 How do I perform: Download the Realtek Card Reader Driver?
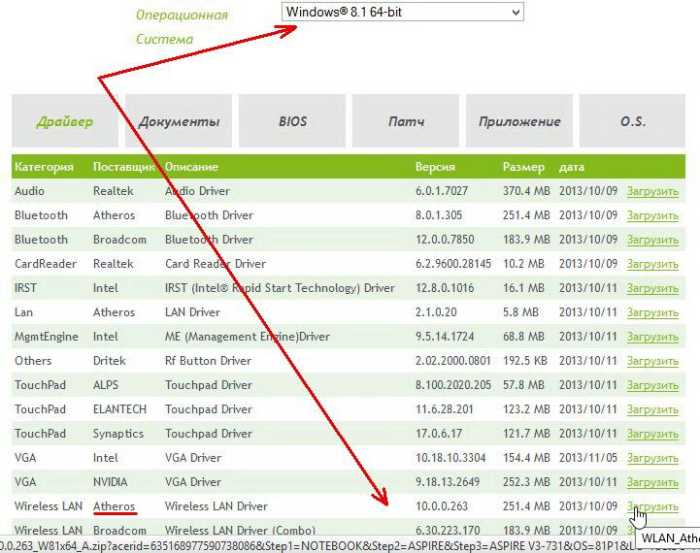(x=652, y=264)
